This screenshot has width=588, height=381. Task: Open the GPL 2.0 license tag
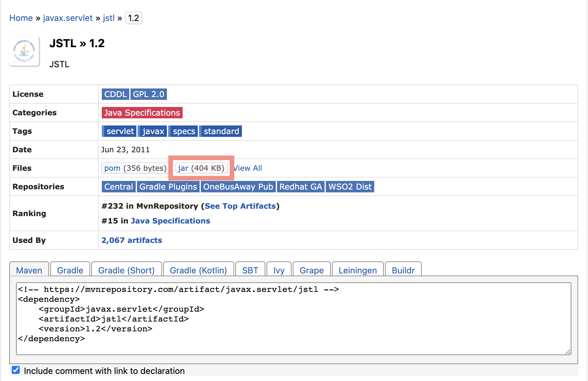[148, 94]
